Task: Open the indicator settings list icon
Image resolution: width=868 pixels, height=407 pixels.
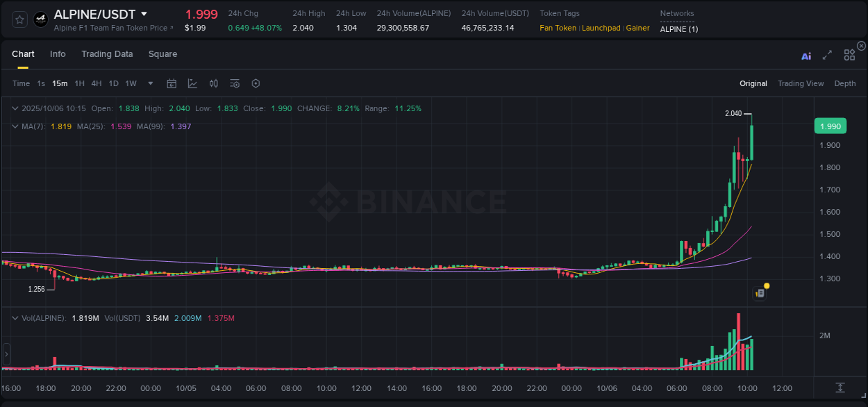Action: tap(235, 83)
